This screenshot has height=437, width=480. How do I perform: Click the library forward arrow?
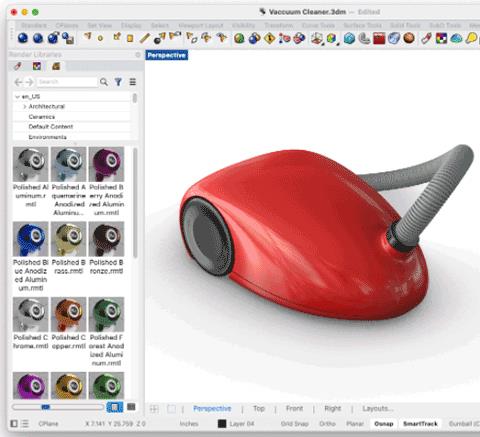click(29, 82)
